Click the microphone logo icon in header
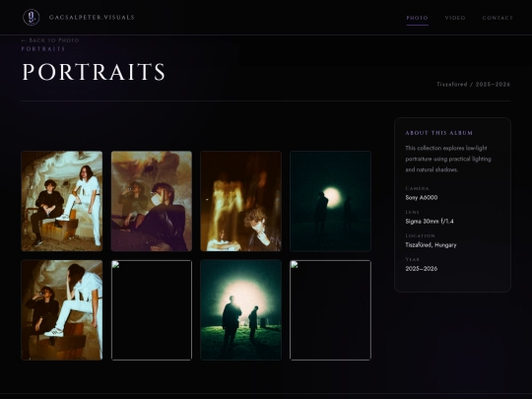Screen dimensions: 532x399 (x=32, y=18)
